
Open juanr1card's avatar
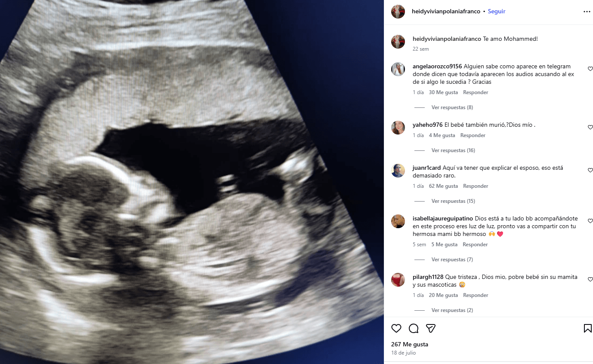click(x=398, y=171)
